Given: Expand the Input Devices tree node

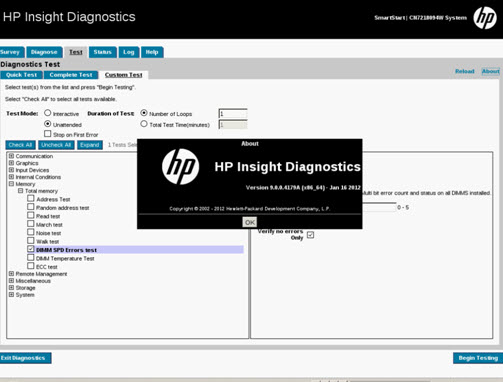Looking at the screenshot, I should [x=11, y=170].
